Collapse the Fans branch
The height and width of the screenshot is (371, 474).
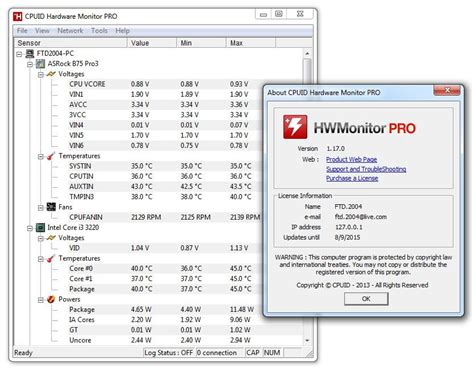click(x=41, y=208)
